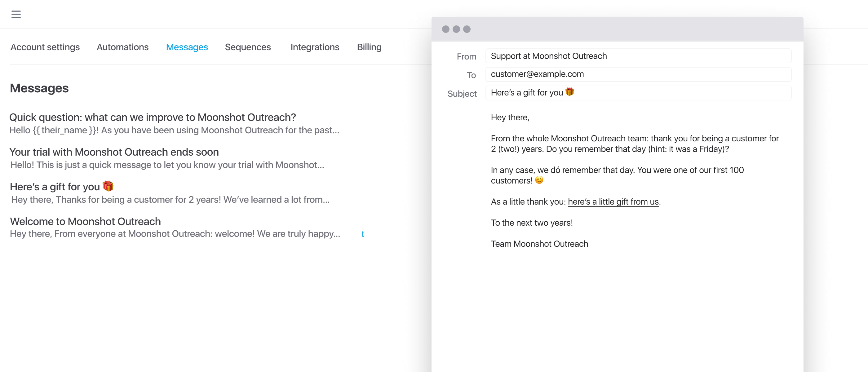Follow the 'here's a little gift from us' link
Viewport: 868px width, 372px height.
pyautogui.click(x=613, y=201)
